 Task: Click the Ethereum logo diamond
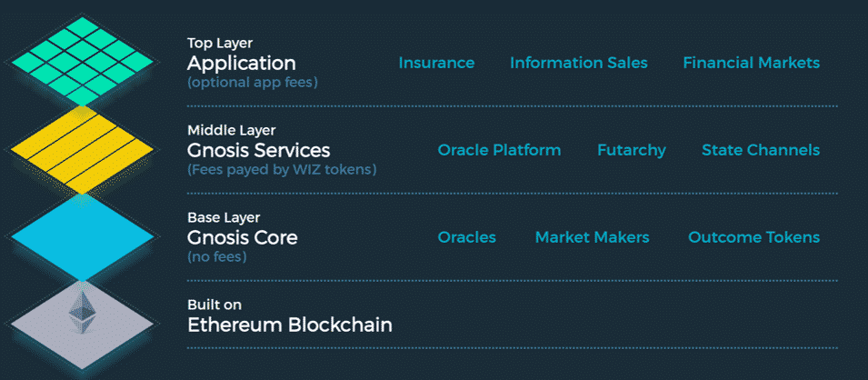(x=82, y=313)
